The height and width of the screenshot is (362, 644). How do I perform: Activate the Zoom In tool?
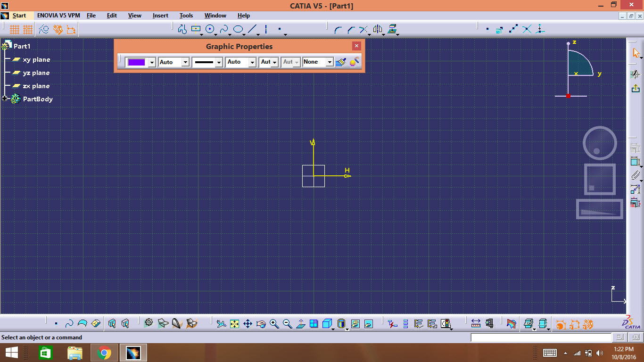[273, 323]
